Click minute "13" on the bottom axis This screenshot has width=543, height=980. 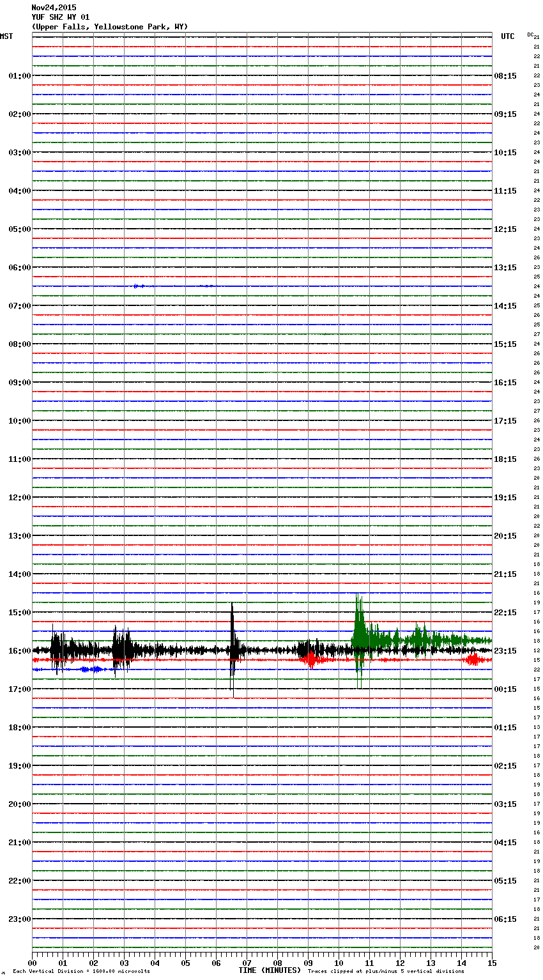(431, 963)
